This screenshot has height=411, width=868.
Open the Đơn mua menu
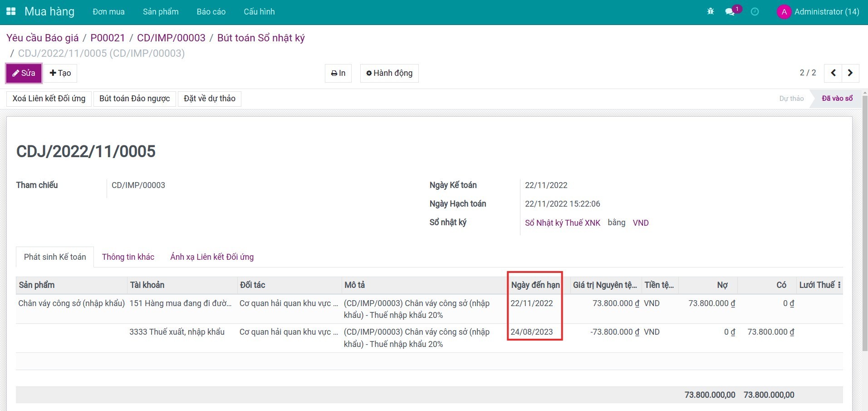(x=108, y=12)
